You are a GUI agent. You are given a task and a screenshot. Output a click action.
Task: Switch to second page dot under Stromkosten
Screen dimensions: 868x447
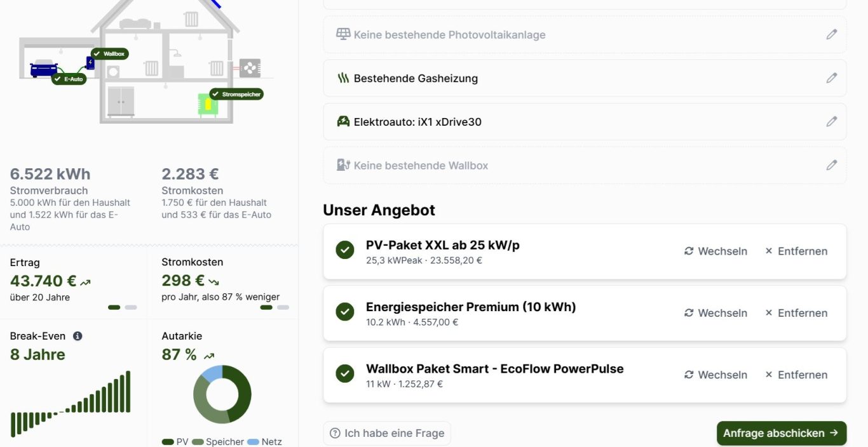(283, 307)
